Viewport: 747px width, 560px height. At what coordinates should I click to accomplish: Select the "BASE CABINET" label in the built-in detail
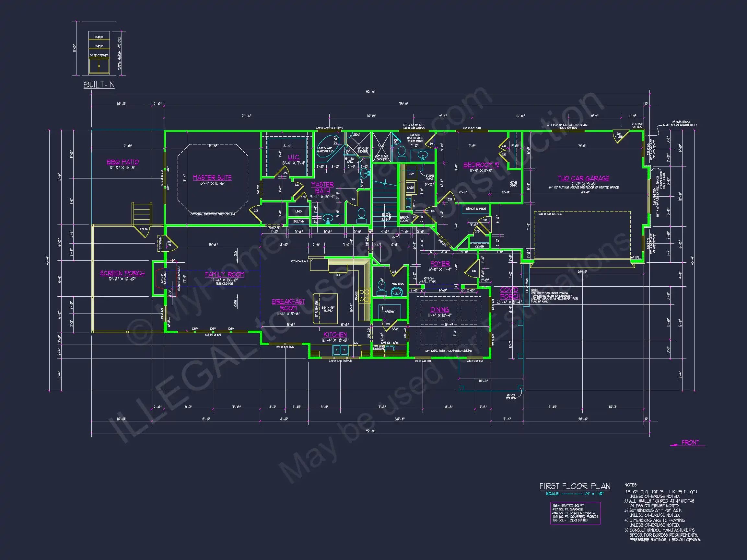[99, 55]
